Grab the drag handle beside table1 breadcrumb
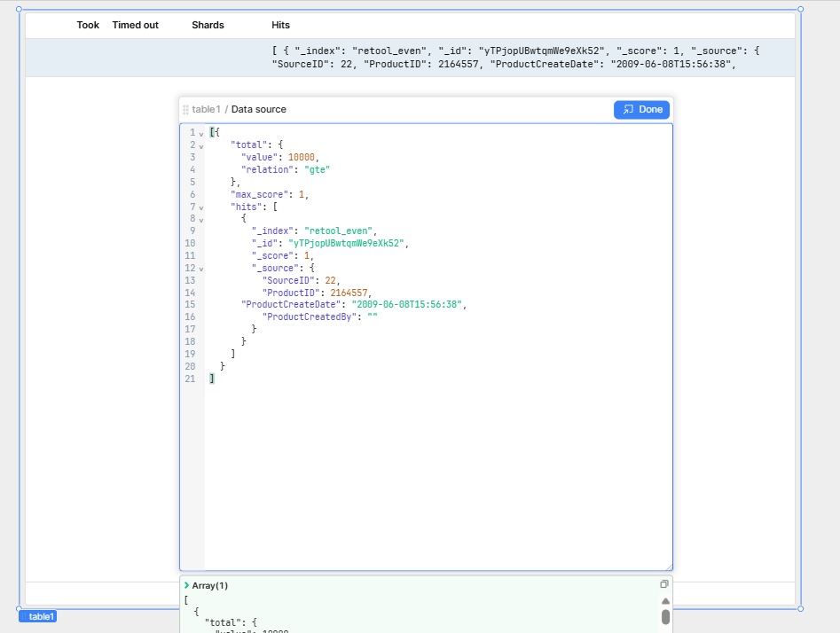The width and height of the screenshot is (840, 633). click(185, 110)
